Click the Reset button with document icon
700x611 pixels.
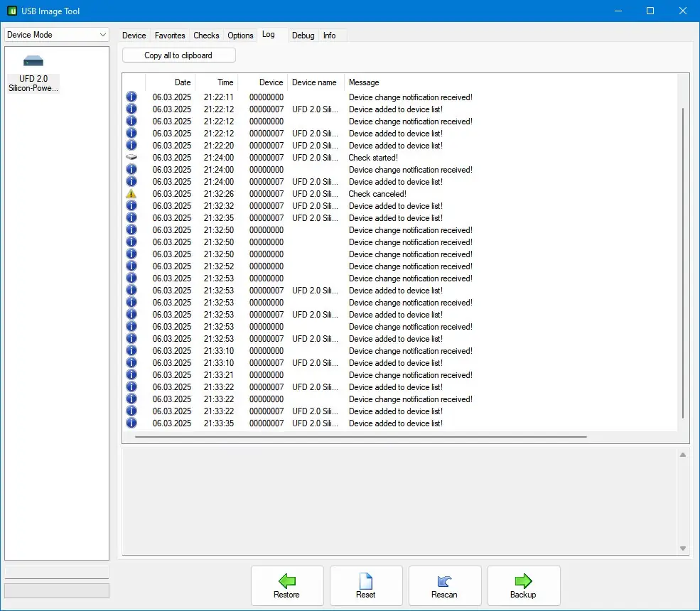coord(366,585)
